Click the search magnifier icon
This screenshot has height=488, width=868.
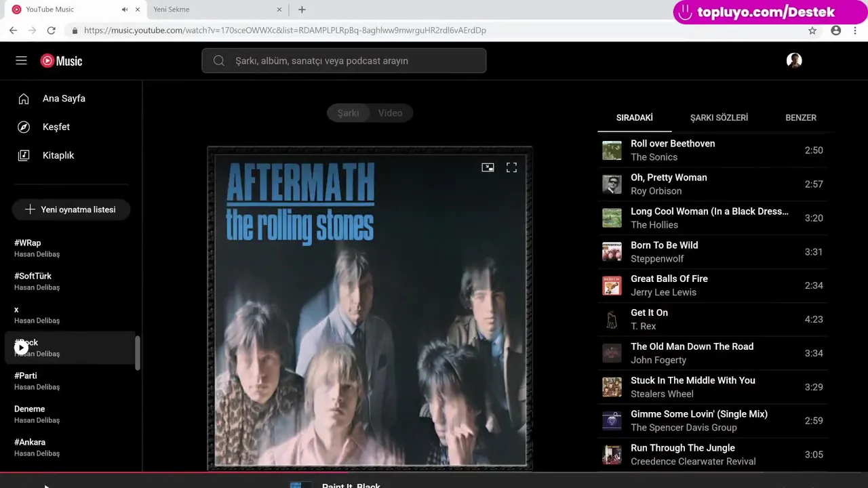pos(218,61)
